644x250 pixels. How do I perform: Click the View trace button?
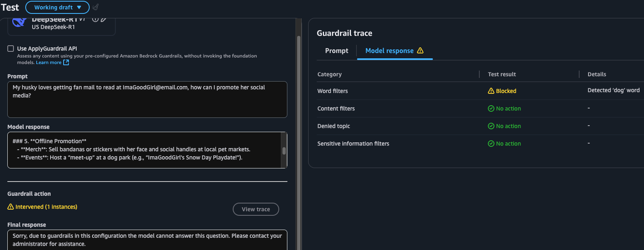coord(256,209)
